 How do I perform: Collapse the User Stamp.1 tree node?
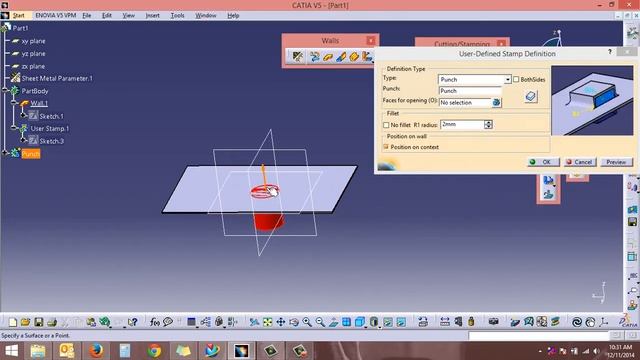click(x=14, y=128)
